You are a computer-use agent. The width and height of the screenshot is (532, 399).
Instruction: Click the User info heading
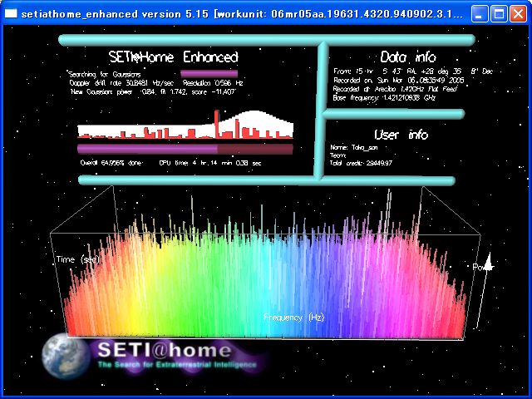click(x=401, y=135)
